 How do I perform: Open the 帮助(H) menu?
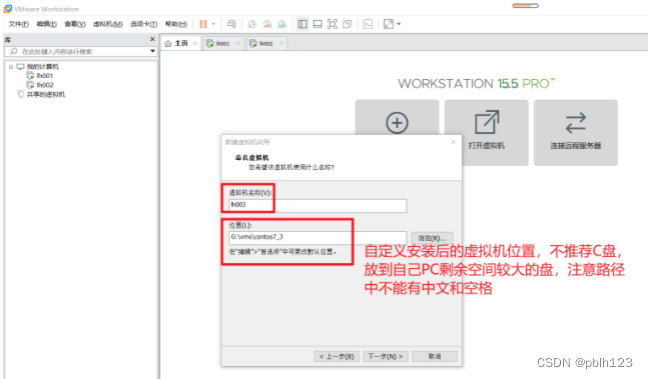coord(176,24)
